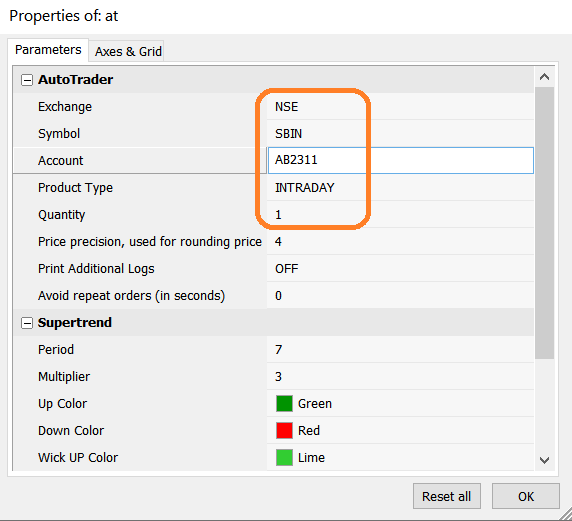Select the Up Color label
Viewport: 572px width, 521px height.
pos(62,404)
